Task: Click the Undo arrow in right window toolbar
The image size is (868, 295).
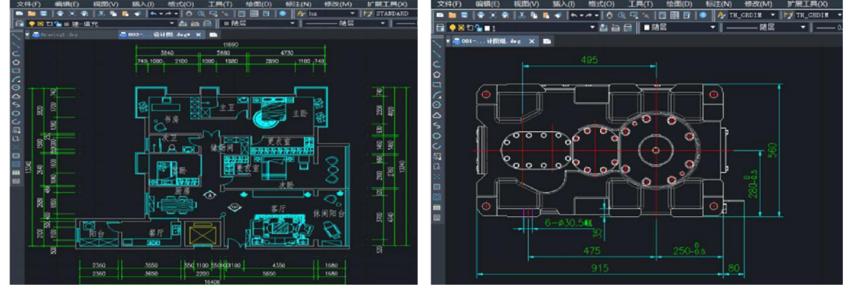Action: point(574,15)
